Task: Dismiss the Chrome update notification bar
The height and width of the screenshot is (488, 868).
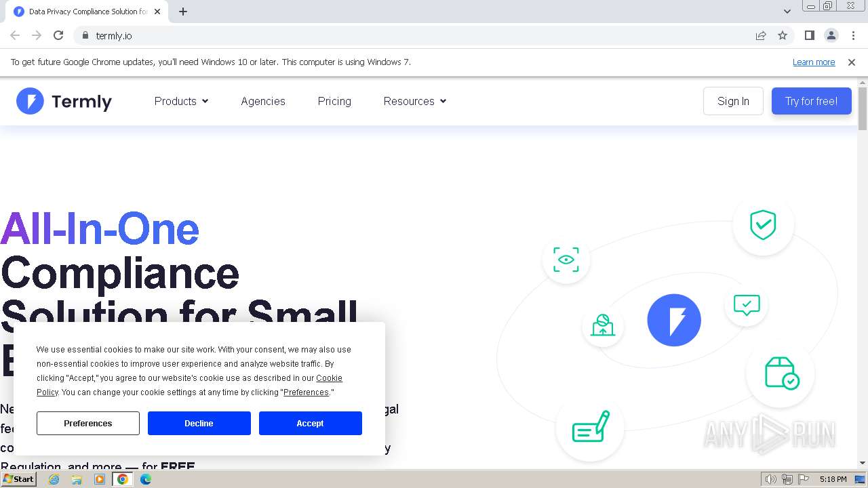Action: [852, 62]
